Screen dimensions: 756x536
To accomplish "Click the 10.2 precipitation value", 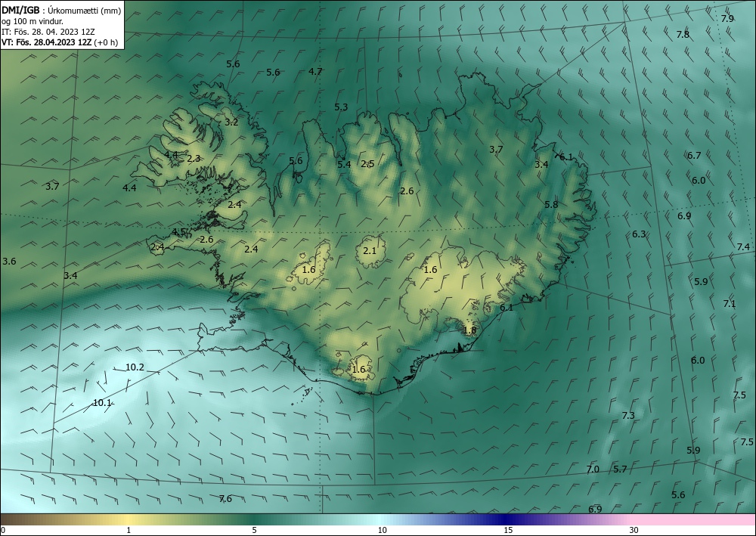I will (x=135, y=367).
